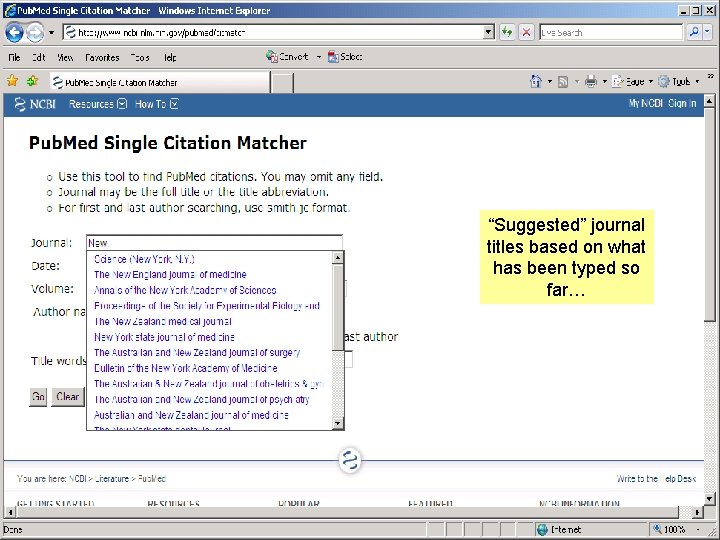Select Australian and New Zealand journal of surgery

197,353
